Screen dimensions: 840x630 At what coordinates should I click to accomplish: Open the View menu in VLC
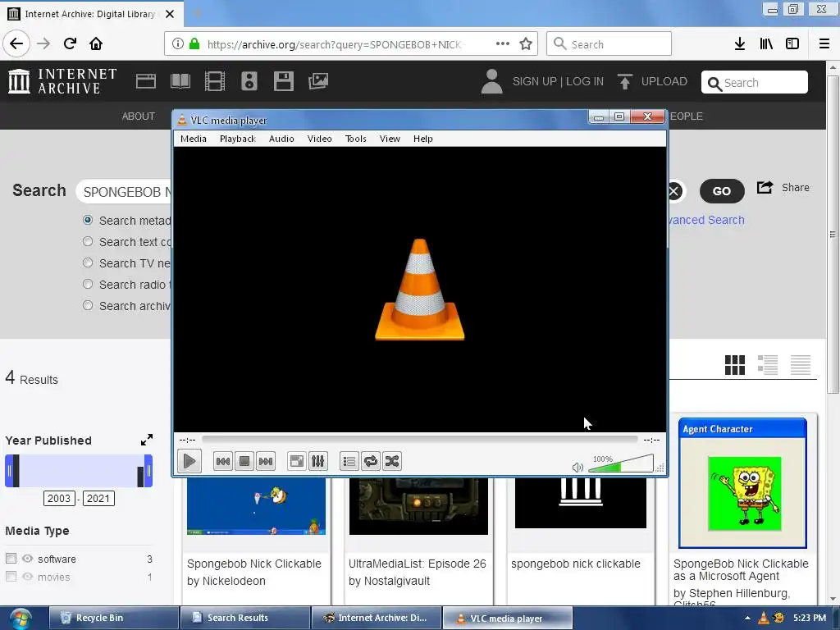pos(390,139)
